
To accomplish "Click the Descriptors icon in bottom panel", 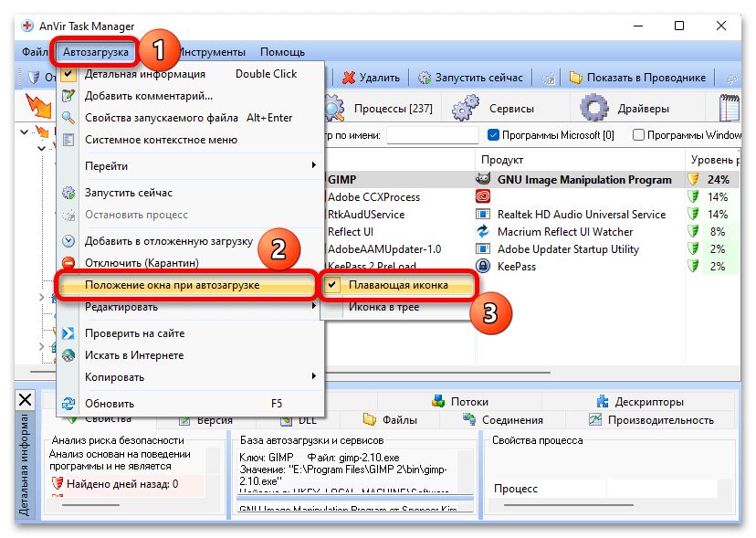I will tap(603, 402).
